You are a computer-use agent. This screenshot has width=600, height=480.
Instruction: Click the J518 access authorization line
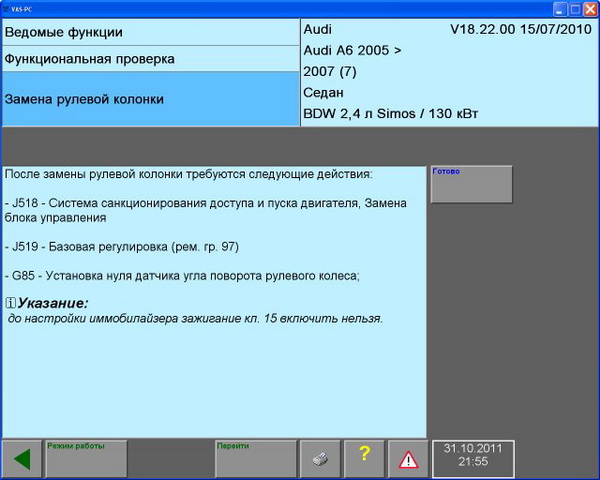[205, 210]
